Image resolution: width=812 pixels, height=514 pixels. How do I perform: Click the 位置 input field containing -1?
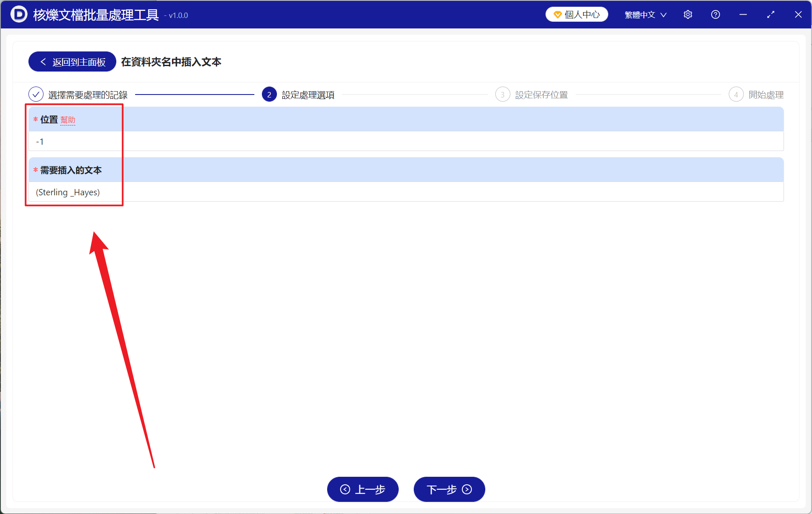(x=406, y=141)
